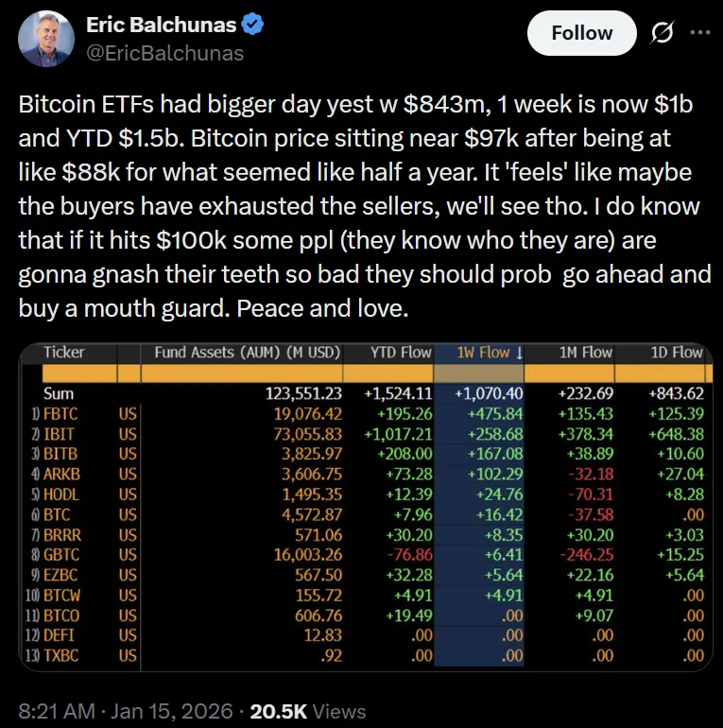The image size is (723, 728).
Task: Select the Ticker column header
Action: pyautogui.click(x=64, y=353)
